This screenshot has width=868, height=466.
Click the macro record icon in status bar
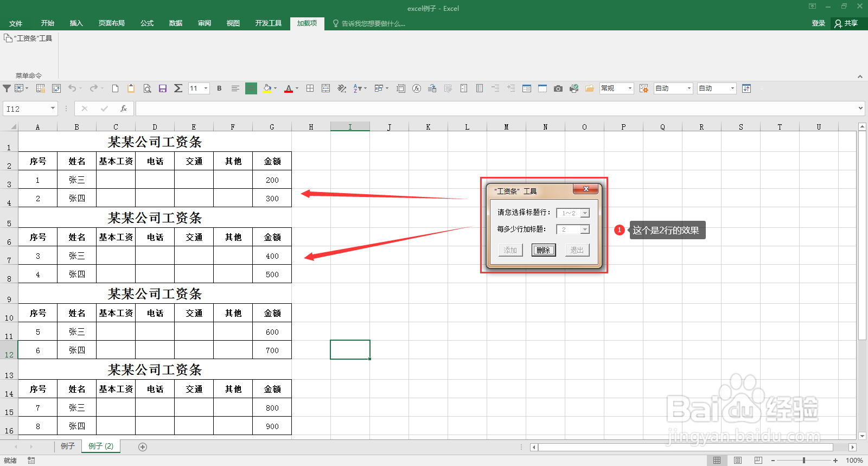(x=31, y=461)
